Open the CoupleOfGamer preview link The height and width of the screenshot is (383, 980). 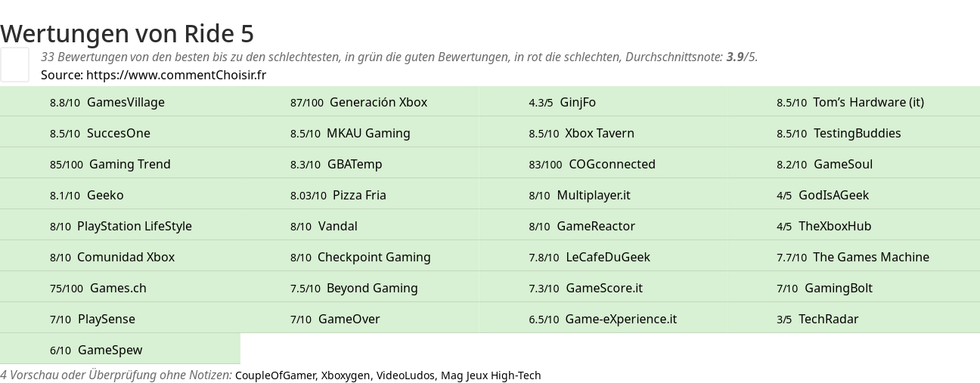click(275, 375)
